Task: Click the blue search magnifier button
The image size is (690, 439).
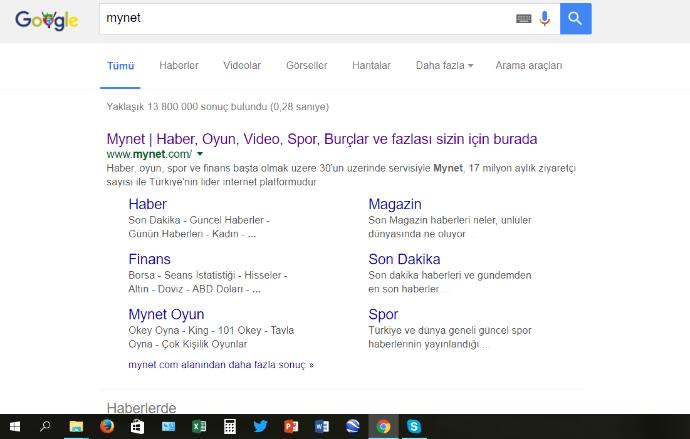Action: [x=575, y=18]
